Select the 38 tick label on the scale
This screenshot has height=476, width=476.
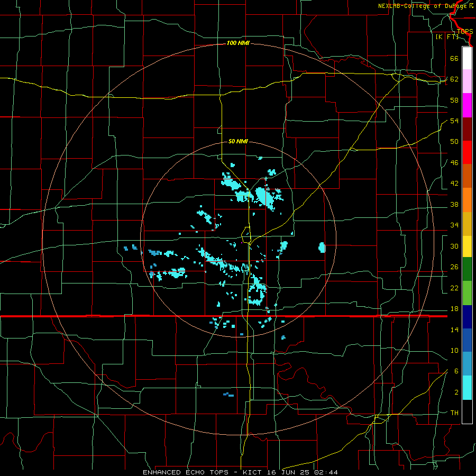(x=454, y=204)
